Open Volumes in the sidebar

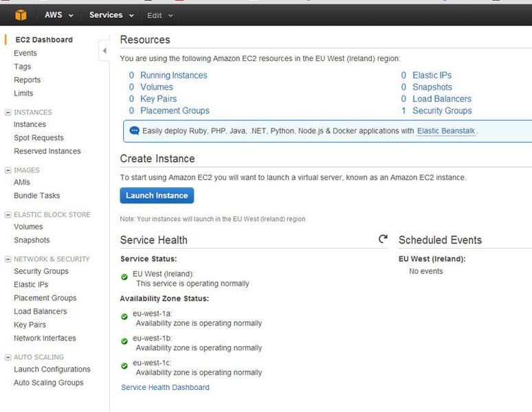(x=28, y=227)
